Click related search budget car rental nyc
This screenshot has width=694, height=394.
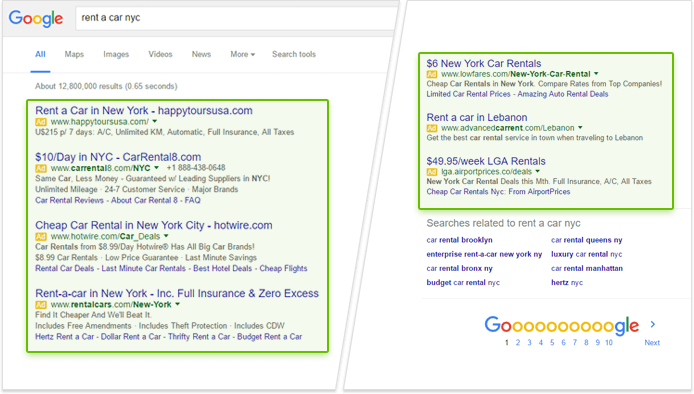(x=463, y=282)
